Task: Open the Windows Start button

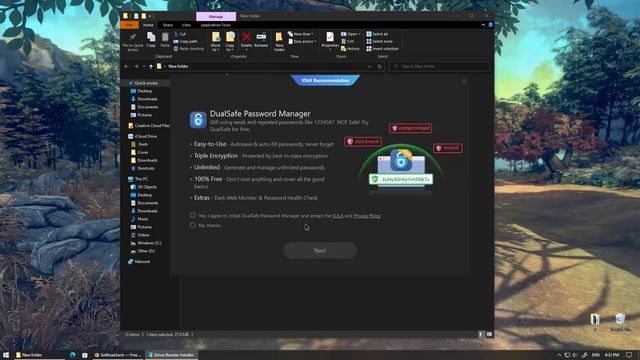Action: [6, 355]
